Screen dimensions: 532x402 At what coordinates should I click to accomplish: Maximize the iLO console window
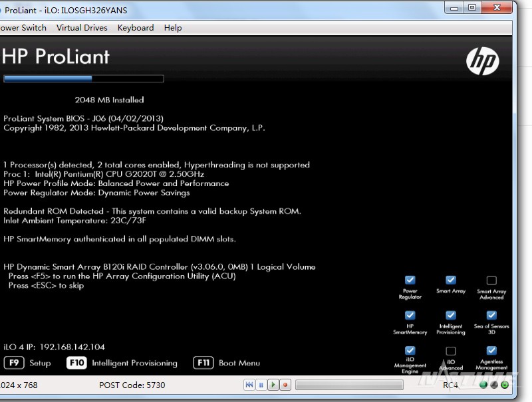(x=472, y=7)
